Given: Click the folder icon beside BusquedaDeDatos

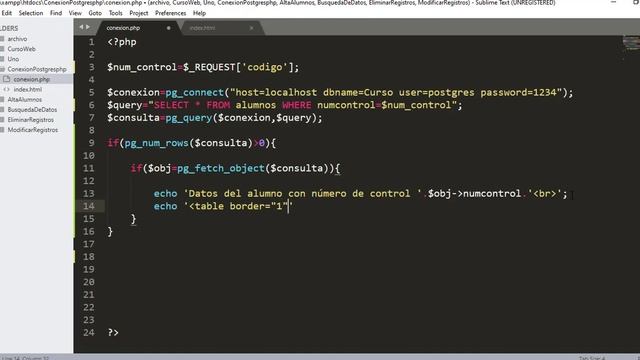Looking at the screenshot, I should [2, 110].
